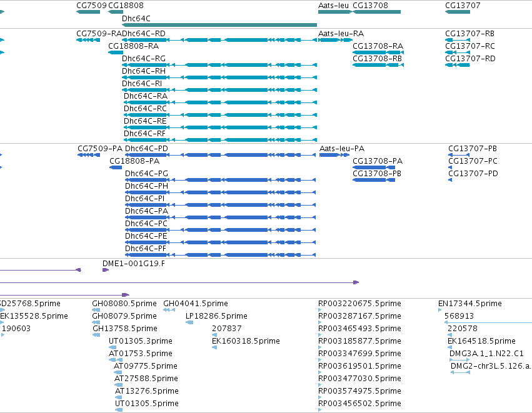532x413 pixels.
Task: Select transcript CG13708-RB
Action: click(x=378, y=59)
